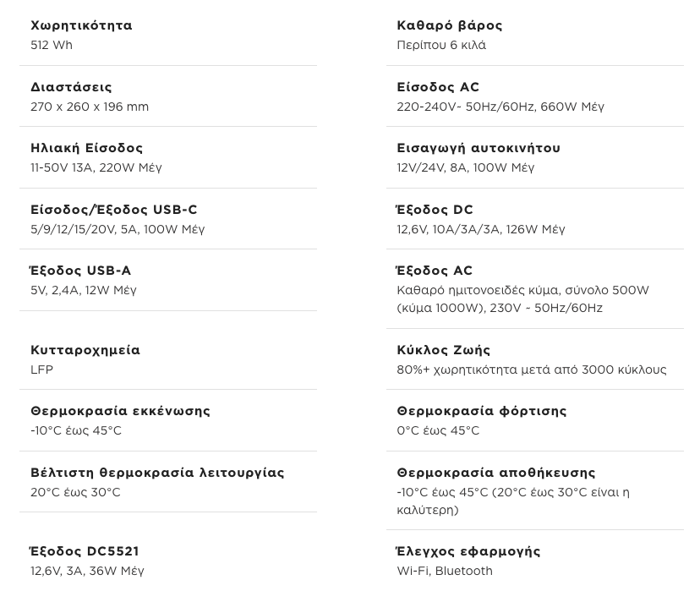Click the 512 Wh capacity value
The width and height of the screenshot is (700, 602).
click(x=52, y=45)
